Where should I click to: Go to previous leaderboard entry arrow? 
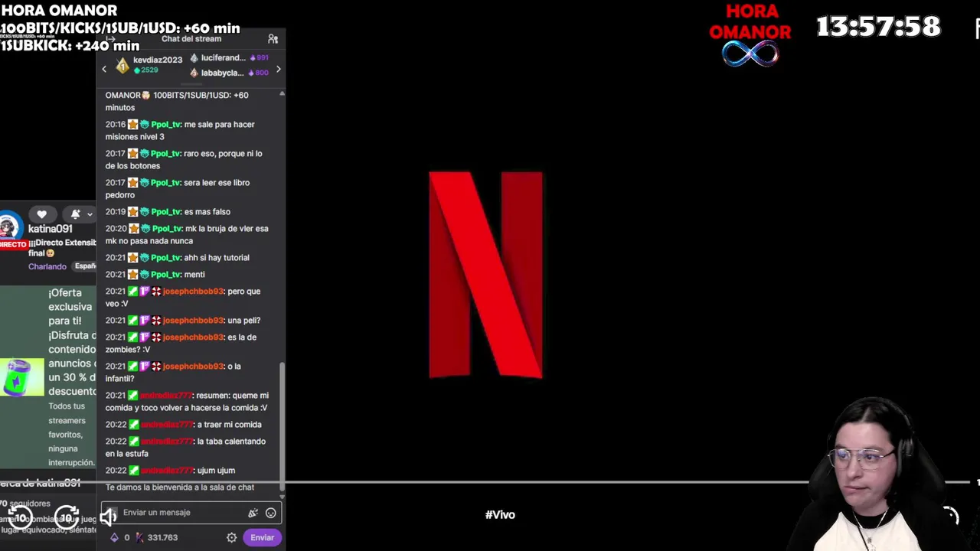[105, 70]
